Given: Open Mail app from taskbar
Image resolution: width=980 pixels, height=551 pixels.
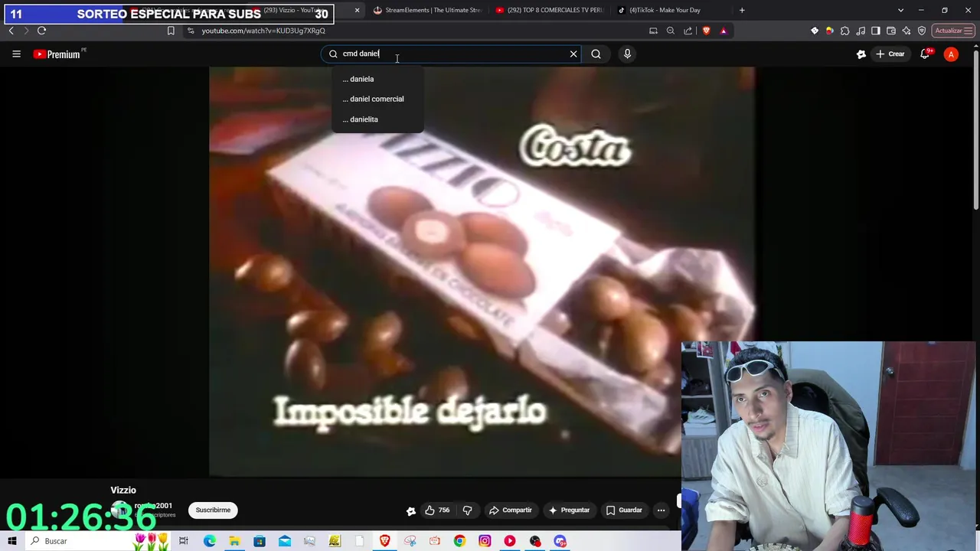Looking at the screenshot, I should click(x=285, y=541).
